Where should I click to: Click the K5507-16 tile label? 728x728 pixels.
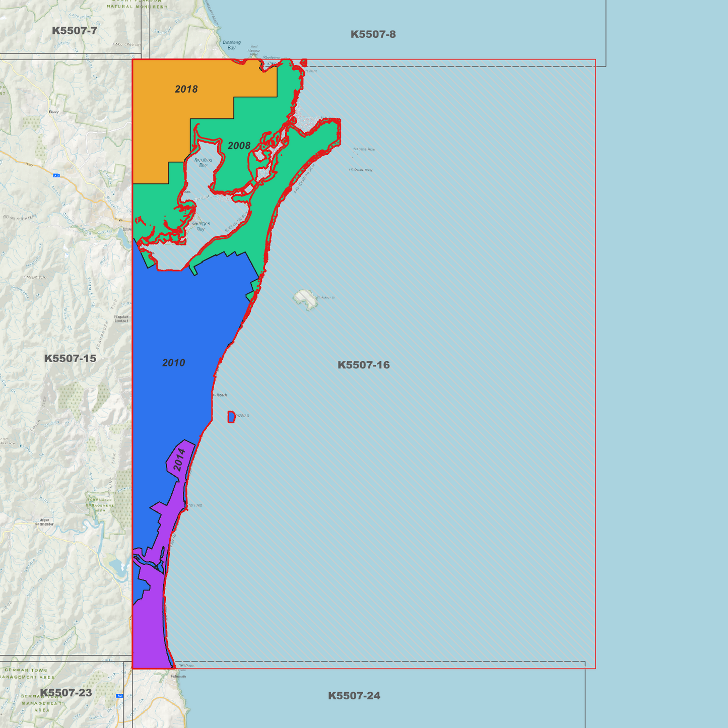pos(363,365)
